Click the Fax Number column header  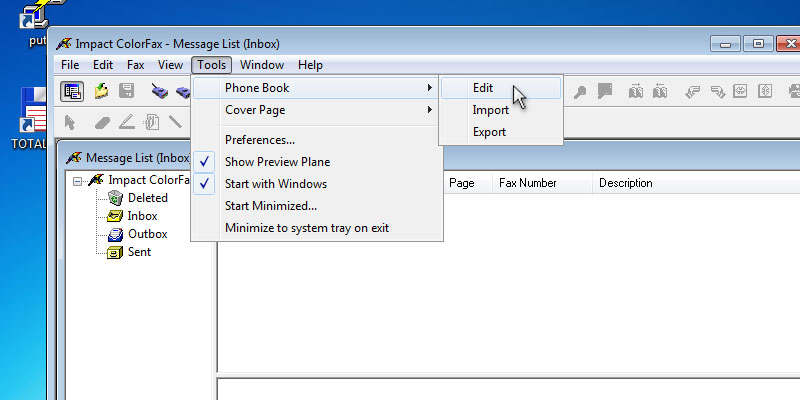[x=528, y=183]
